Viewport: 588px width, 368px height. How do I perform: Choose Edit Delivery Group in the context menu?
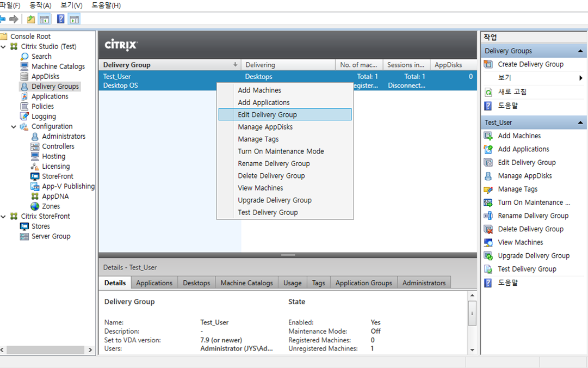[285, 114]
